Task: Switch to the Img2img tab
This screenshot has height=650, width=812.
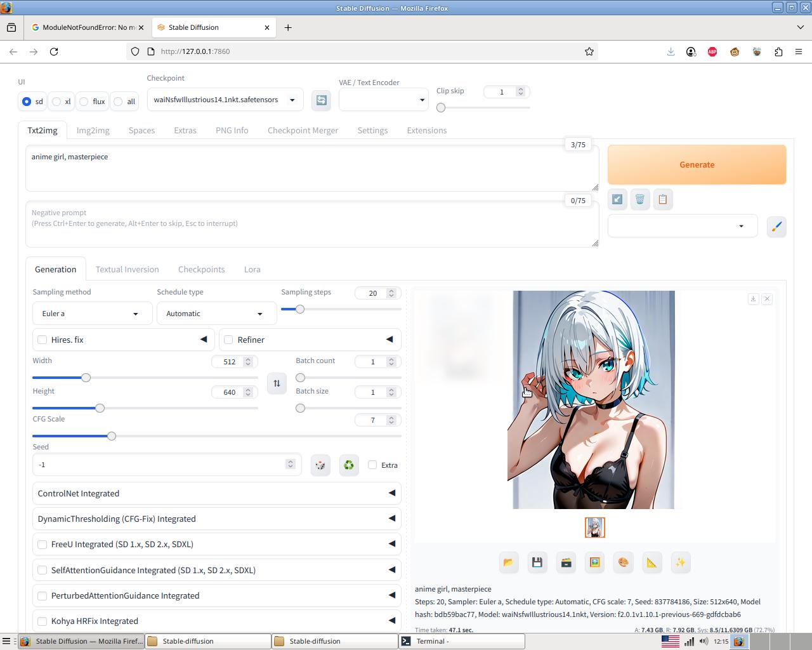Action: [93, 131]
